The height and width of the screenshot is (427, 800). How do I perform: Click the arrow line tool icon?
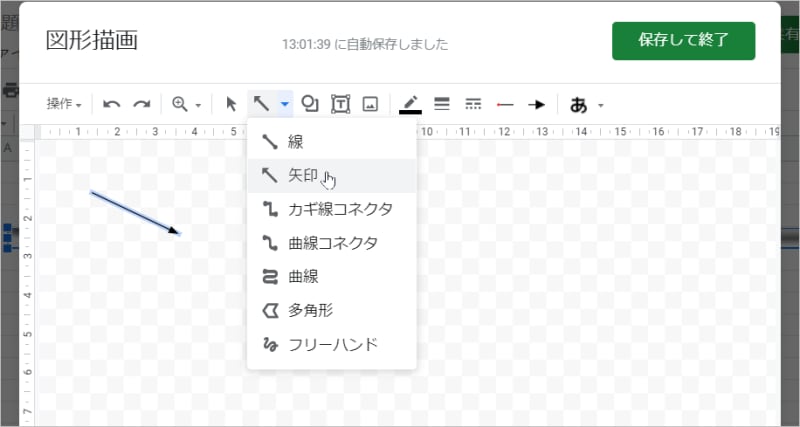(261, 104)
